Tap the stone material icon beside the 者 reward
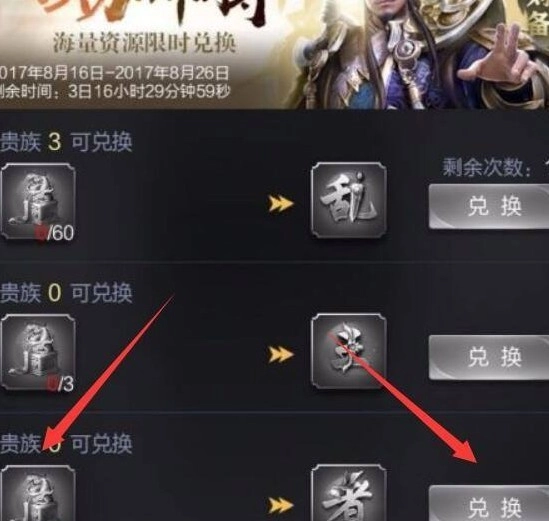The width and height of the screenshot is (549, 521). point(38,493)
